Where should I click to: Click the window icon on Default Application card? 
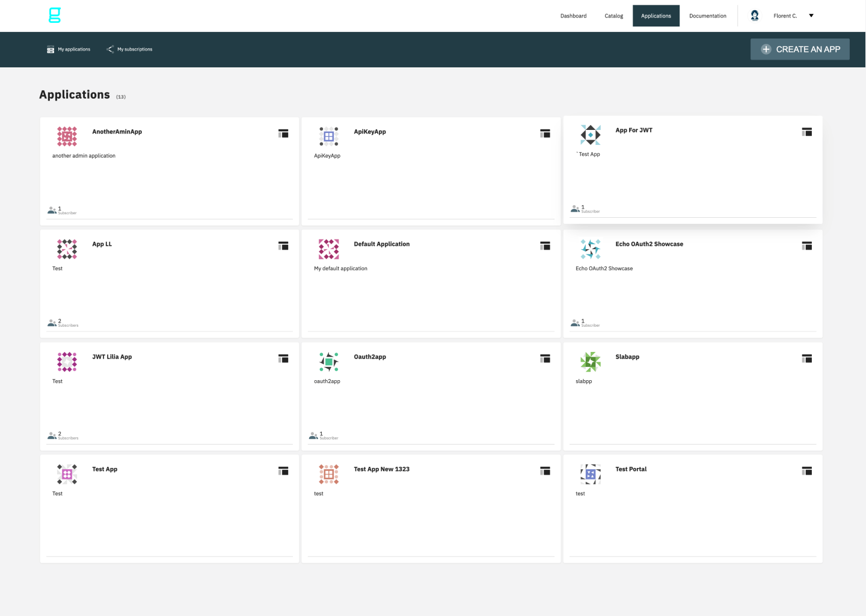545,245
